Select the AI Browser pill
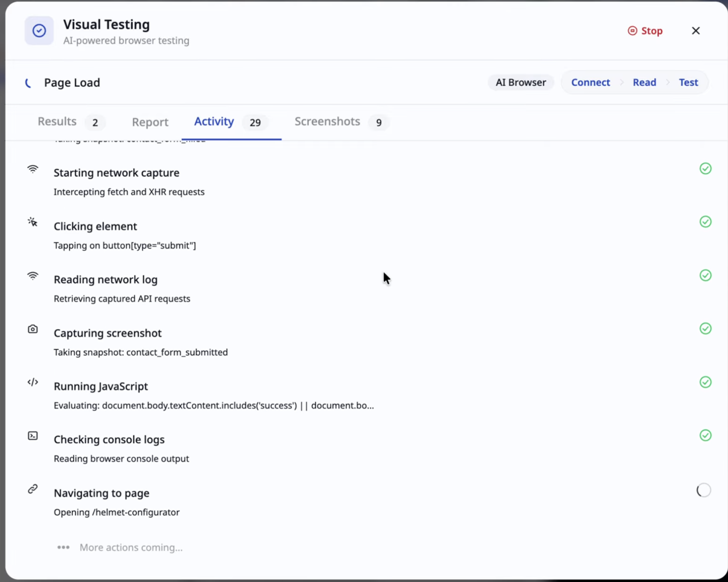Screen dimensions: 728x582 [521, 82]
